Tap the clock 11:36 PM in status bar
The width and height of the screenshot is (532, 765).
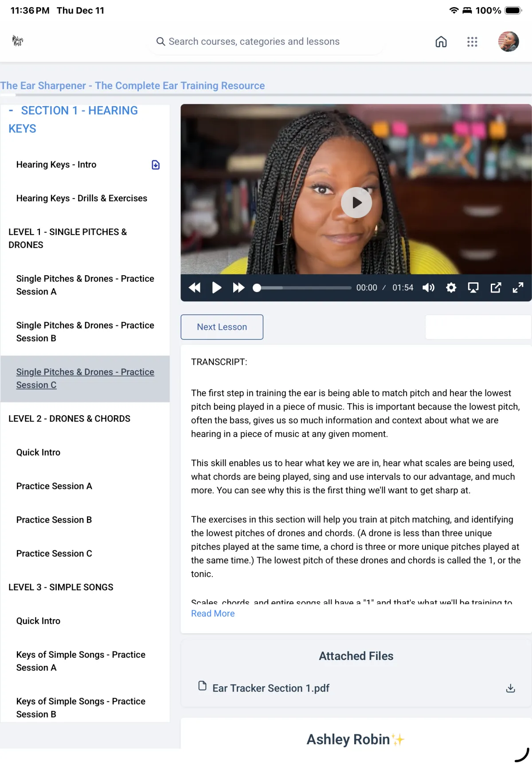tap(30, 10)
